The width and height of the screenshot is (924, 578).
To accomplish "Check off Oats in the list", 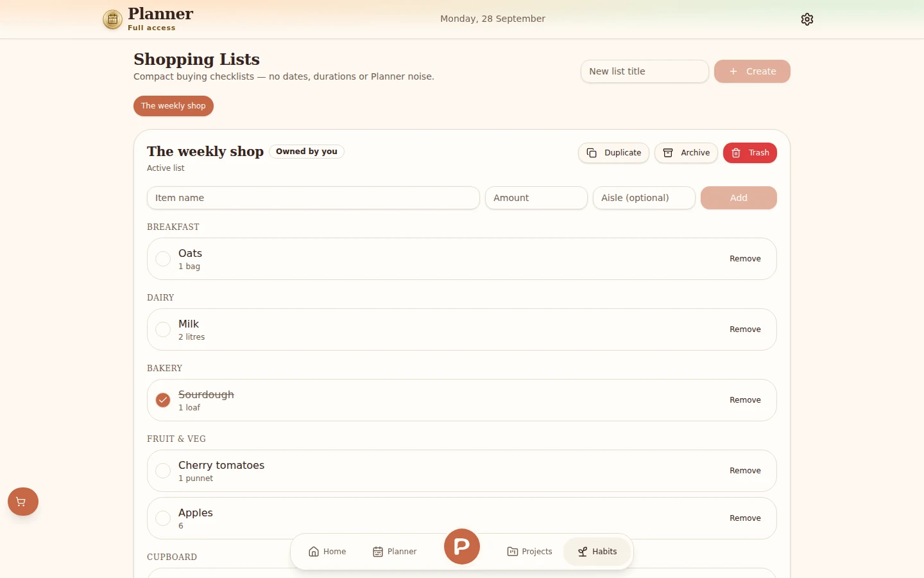I will click(163, 259).
